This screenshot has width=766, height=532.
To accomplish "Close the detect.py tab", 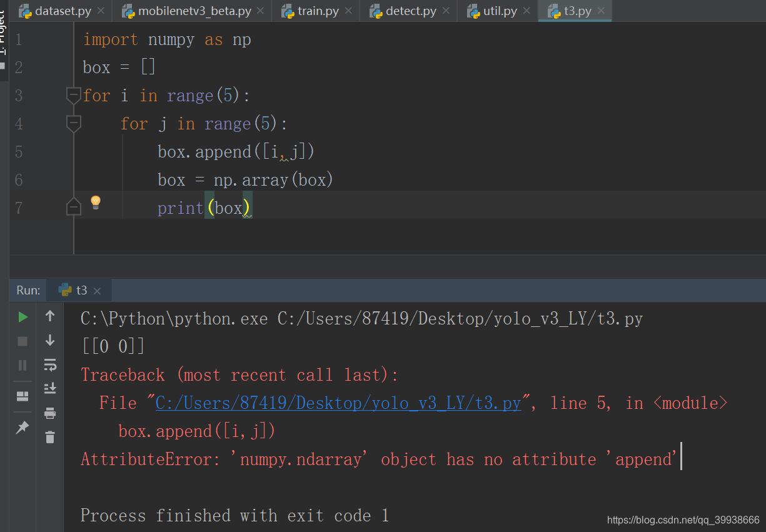I will [446, 11].
